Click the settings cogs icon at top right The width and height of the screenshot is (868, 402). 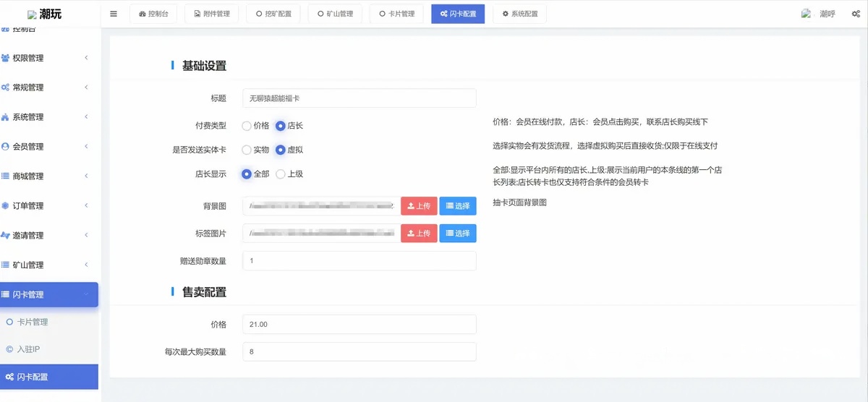click(x=855, y=14)
